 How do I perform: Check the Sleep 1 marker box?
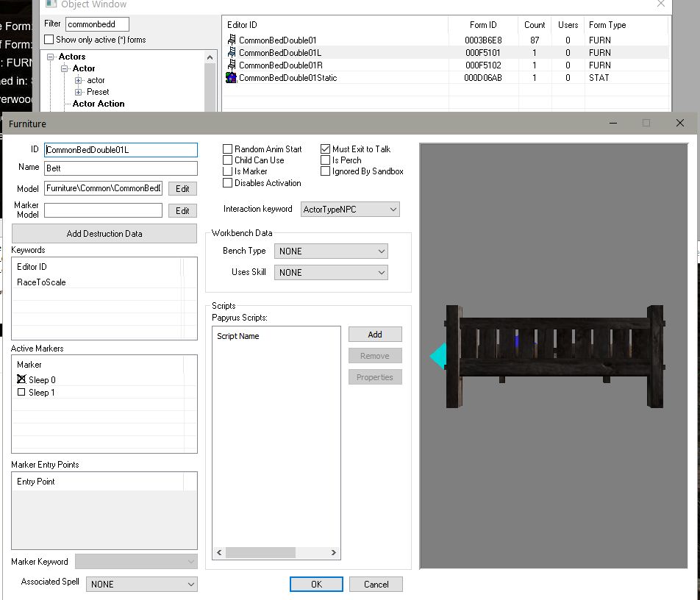click(x=21, y=393)
